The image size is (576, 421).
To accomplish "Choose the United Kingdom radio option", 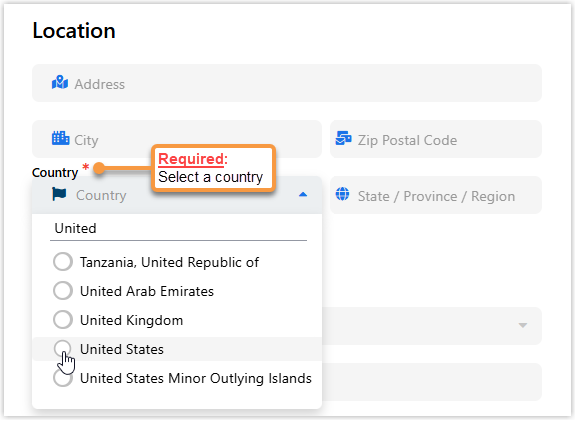I will click(63, 320).
